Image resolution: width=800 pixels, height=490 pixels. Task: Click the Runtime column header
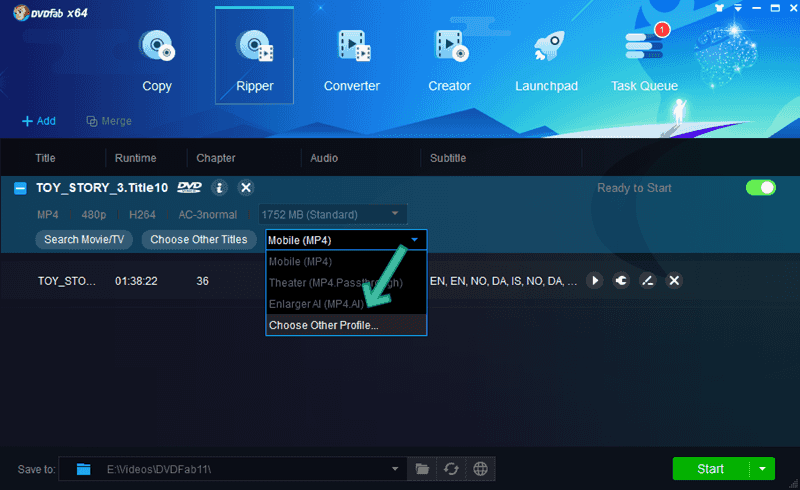coord(135,158)
